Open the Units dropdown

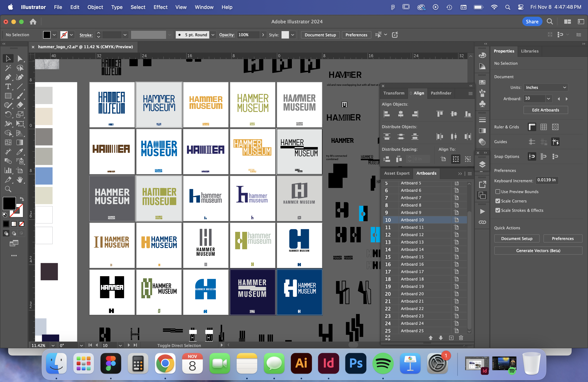(x=545, y=88)
